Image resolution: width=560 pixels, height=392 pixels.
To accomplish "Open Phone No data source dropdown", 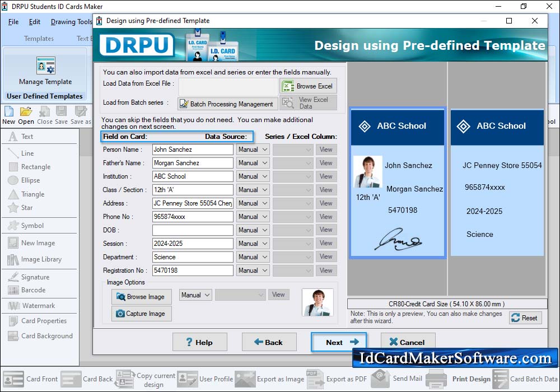I will [253, 217].
